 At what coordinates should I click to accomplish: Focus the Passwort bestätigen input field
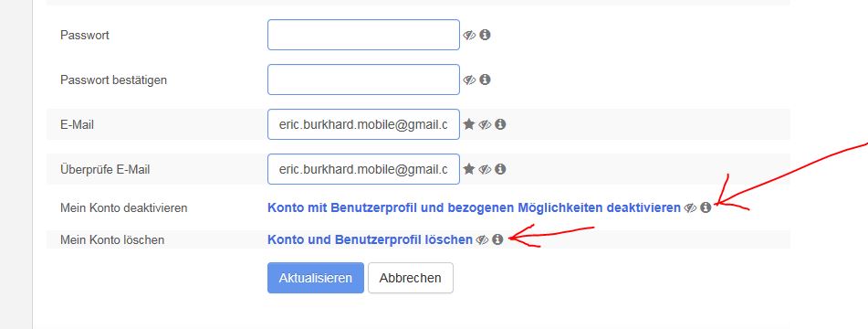coord(363,80)
